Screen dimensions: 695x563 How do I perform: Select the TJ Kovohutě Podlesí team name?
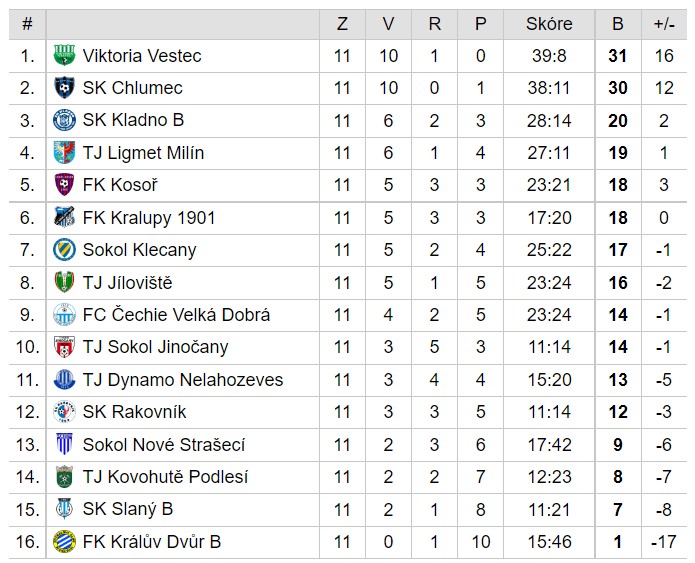[165, 477]
